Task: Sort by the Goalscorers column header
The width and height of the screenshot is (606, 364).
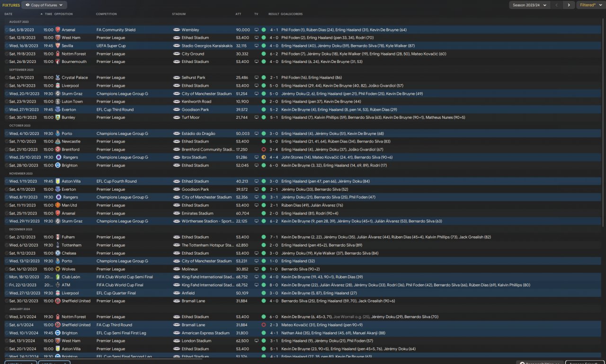Action: [x=292, y=14]
